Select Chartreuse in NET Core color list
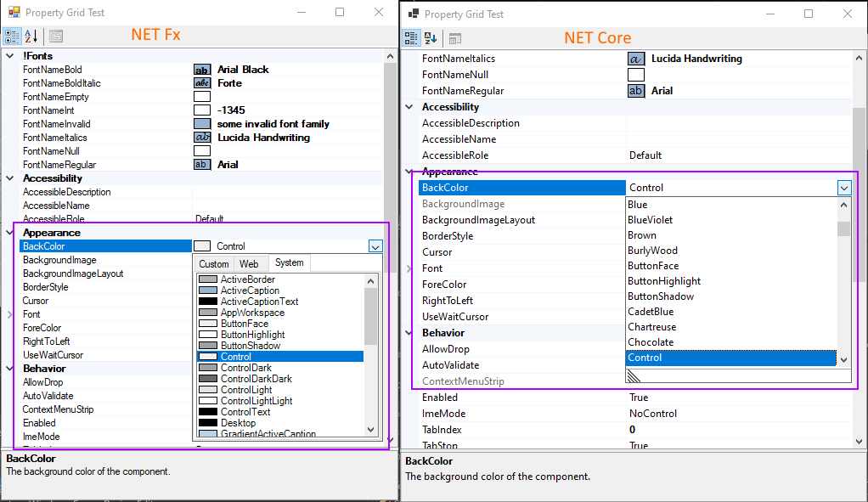This screenshot has height=502, width=868. (731, 327)
